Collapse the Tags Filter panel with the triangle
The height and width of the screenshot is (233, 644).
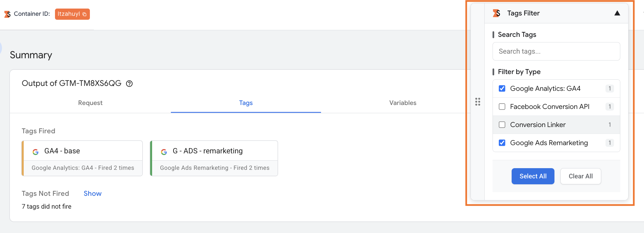coord(617,13)
